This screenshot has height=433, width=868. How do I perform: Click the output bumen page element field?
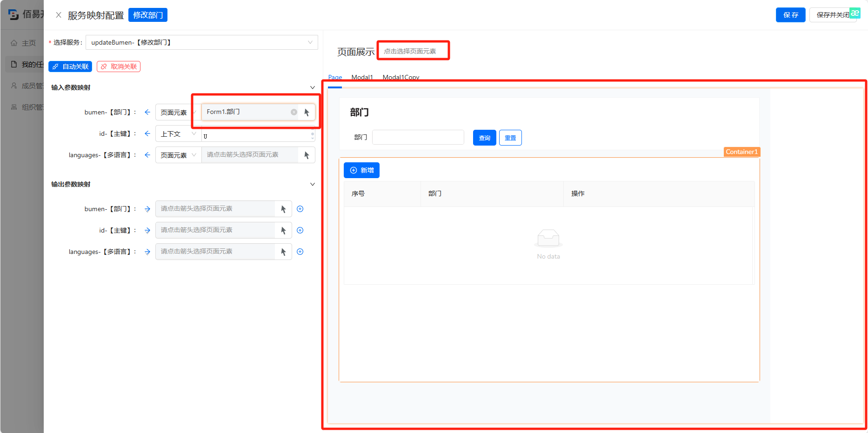tap(215, 209)
